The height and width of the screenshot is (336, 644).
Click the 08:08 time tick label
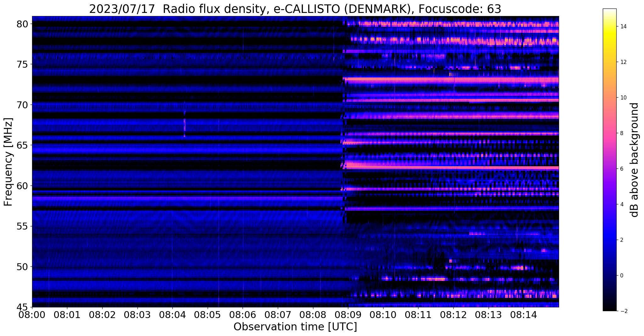[x=313, y=315]
